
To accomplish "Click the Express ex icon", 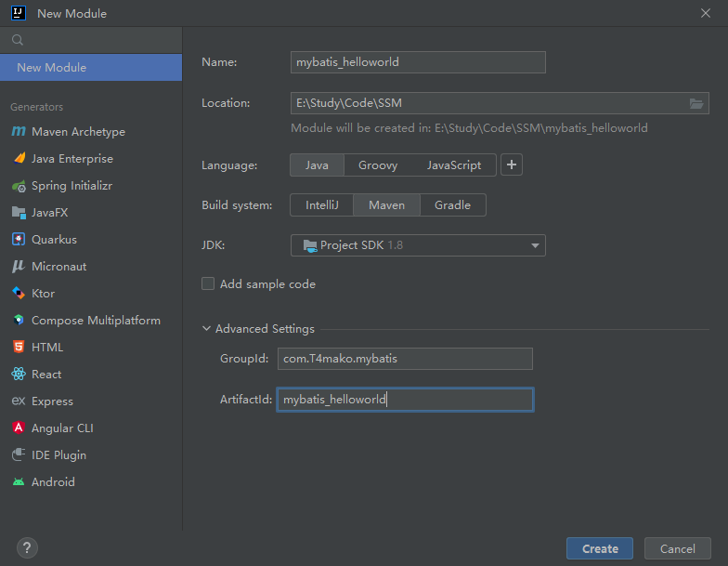I will point(19,401).
